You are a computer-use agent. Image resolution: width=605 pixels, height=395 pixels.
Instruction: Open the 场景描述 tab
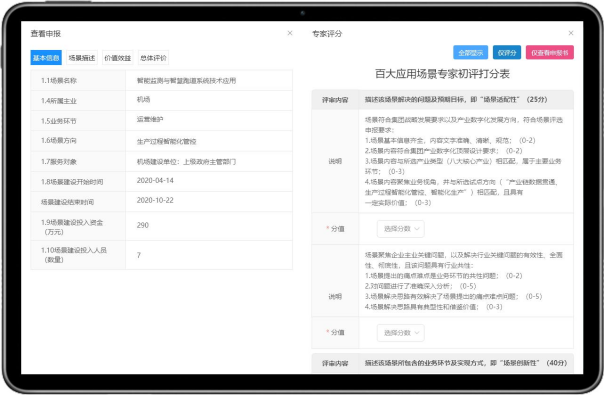click(x=82, y=58)
